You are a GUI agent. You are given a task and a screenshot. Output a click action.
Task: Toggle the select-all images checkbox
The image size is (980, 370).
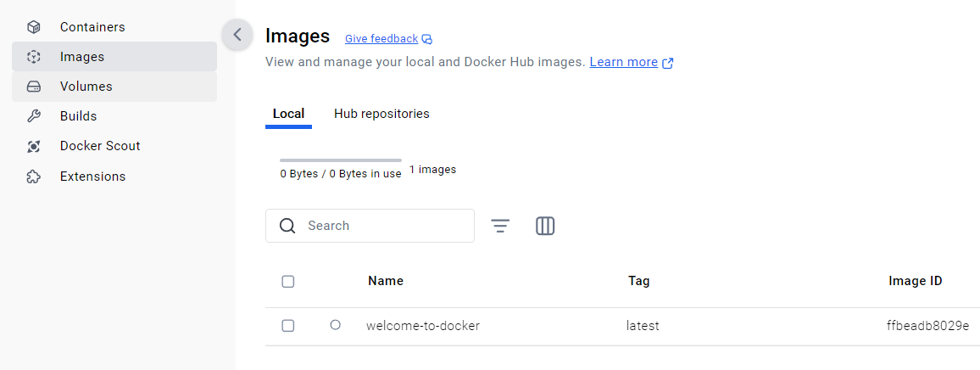pos(288,282)
